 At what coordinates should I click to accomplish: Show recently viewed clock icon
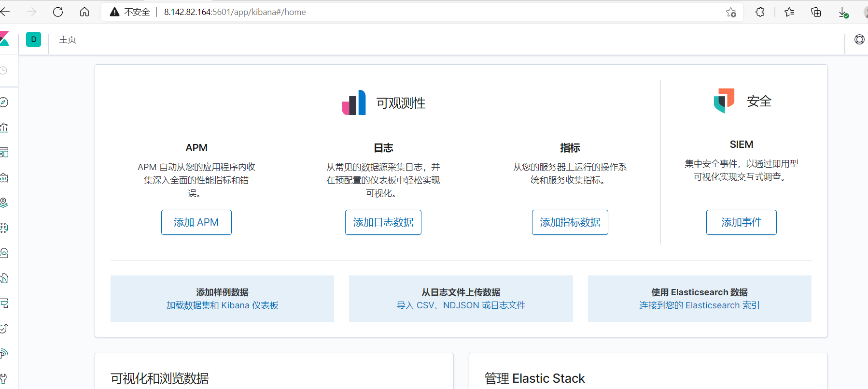point(3,71)
